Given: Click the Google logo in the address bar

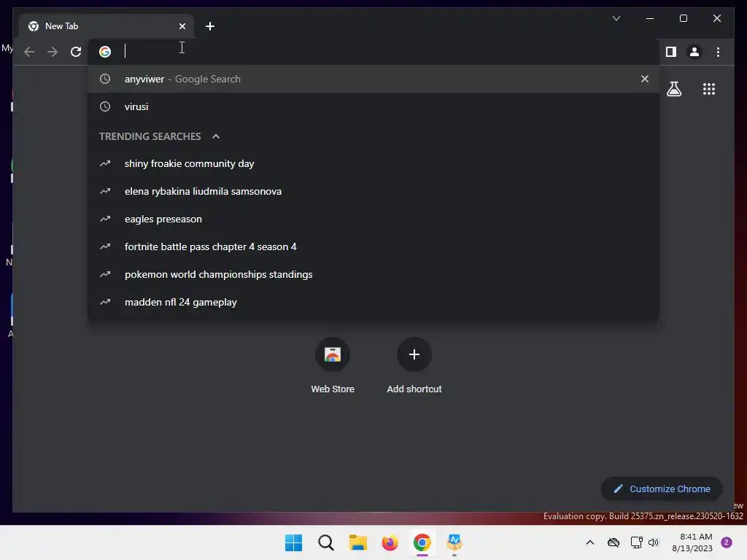Looking at the screenshot, I should click(105, 52).
